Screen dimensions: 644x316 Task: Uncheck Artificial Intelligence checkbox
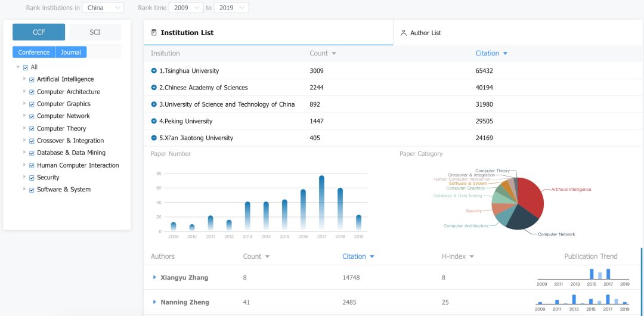tap(32, 80)
